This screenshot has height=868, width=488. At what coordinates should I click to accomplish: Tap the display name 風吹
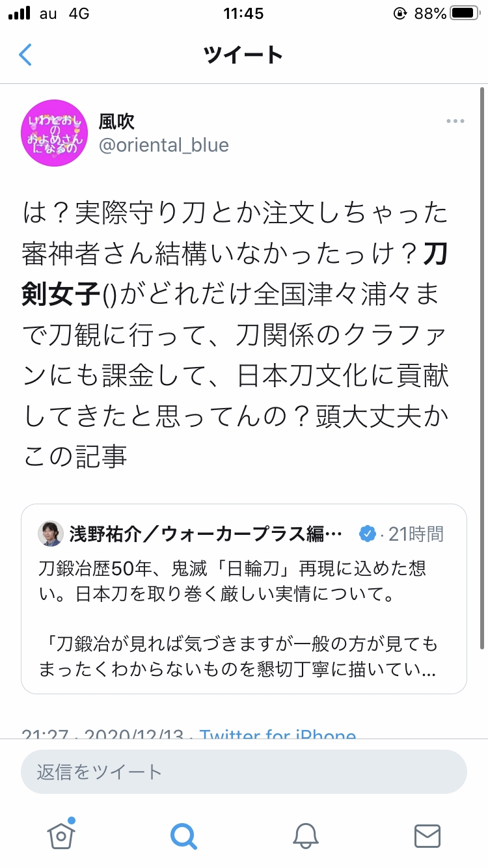(x=117, y=121)
